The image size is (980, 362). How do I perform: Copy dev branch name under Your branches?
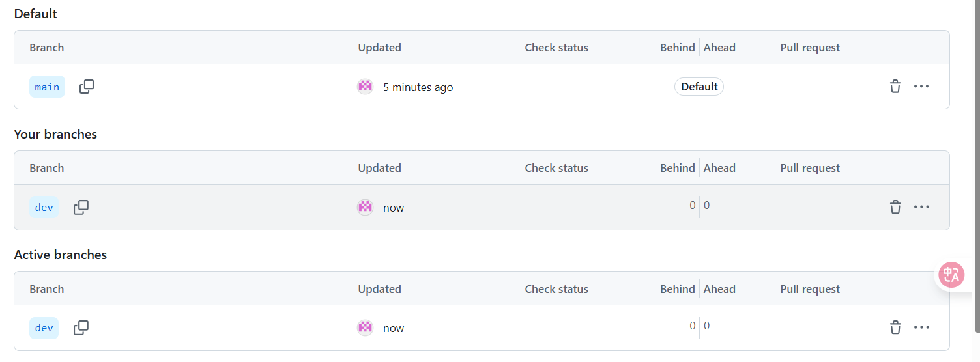tap(81, 208)
